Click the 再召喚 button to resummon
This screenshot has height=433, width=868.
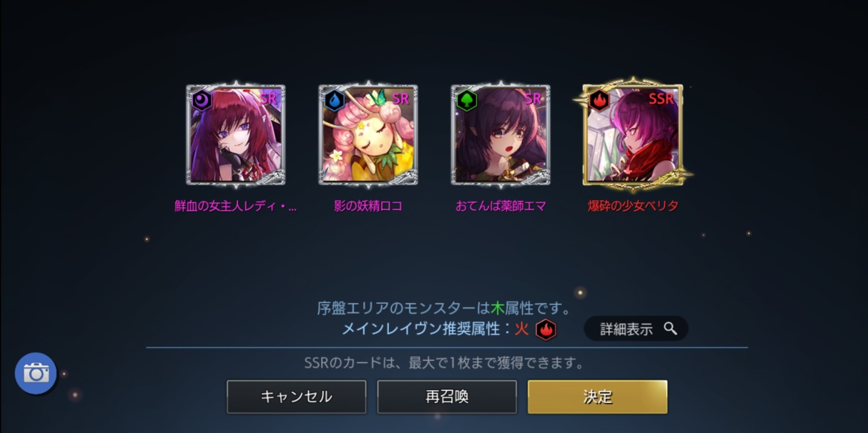pos(447,397)
